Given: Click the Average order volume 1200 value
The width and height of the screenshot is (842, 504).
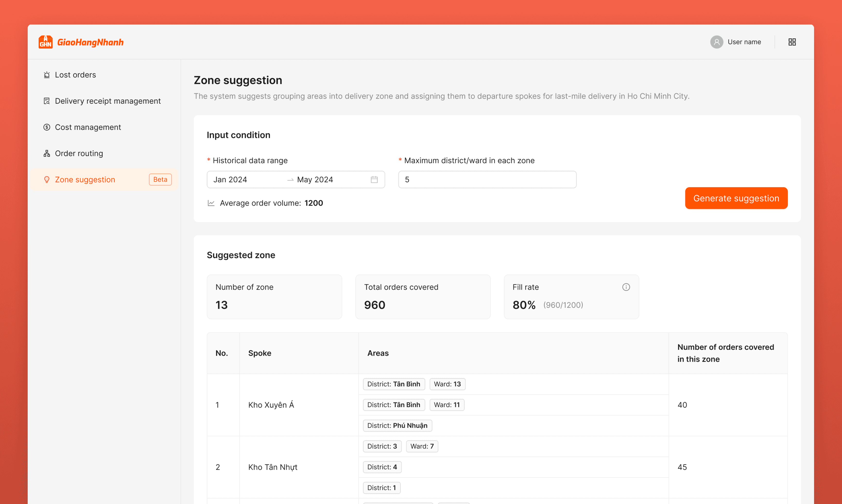Looking at the screenshot, I should click(x=314, y=203).
